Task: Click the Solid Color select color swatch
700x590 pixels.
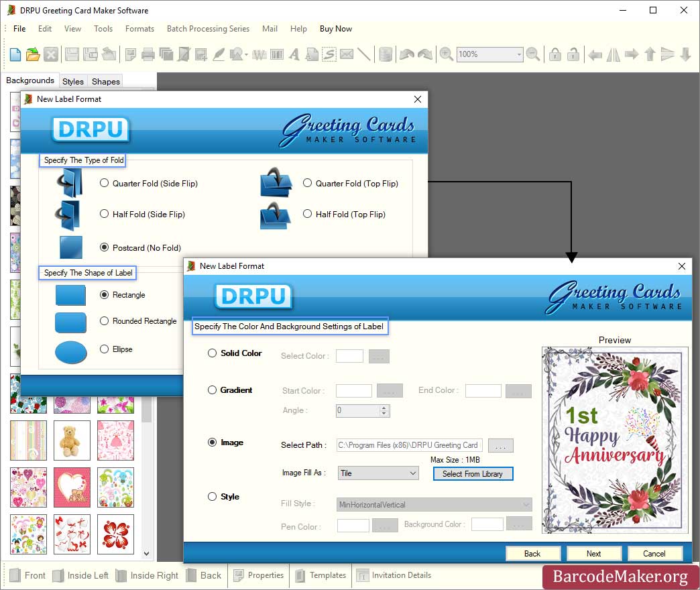Action: pyautogui.click(x=349, y=356)
